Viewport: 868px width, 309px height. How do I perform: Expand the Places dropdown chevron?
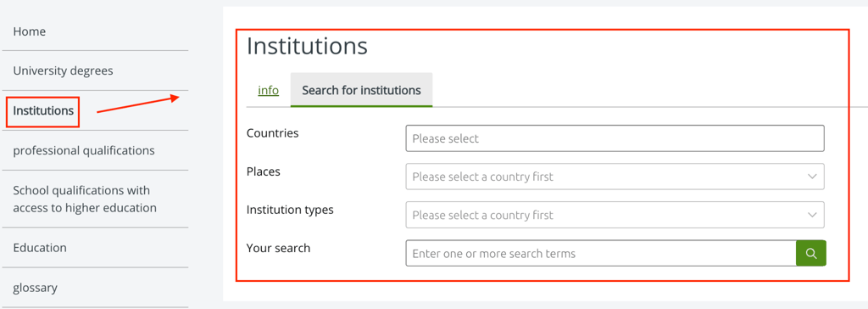(812, 177)
